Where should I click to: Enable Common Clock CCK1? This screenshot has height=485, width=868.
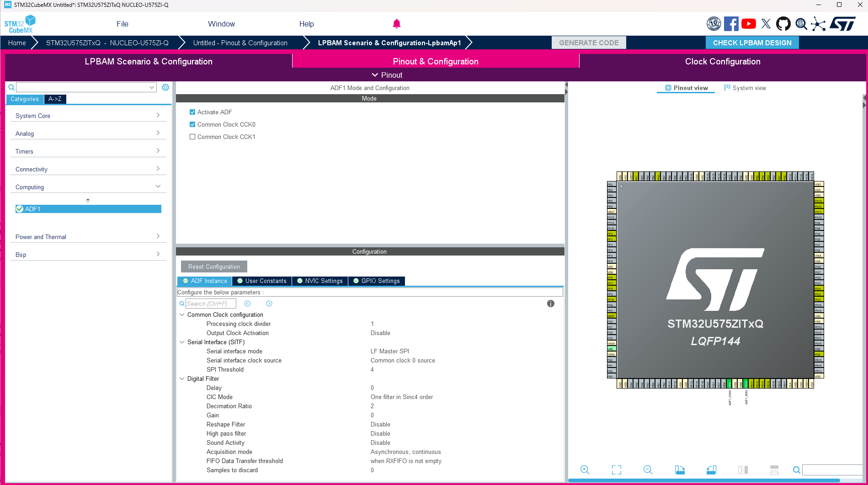(192, 136)
